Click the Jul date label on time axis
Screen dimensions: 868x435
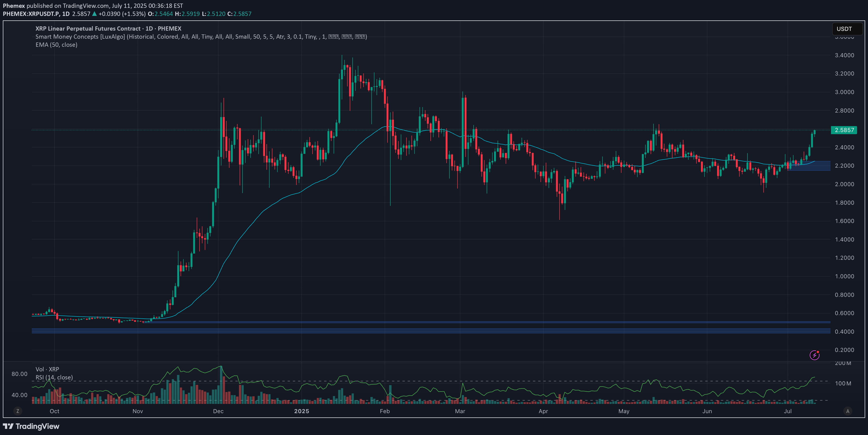coord(788,411)
